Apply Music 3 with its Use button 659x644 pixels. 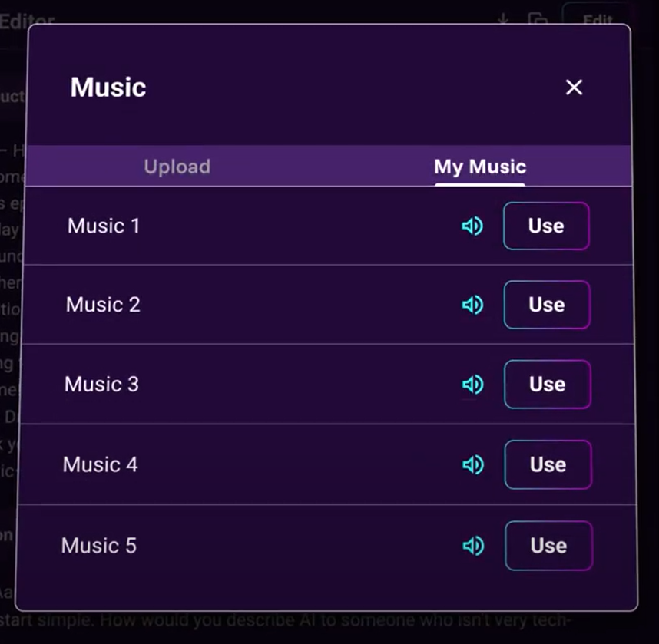[x=547, y=385]
